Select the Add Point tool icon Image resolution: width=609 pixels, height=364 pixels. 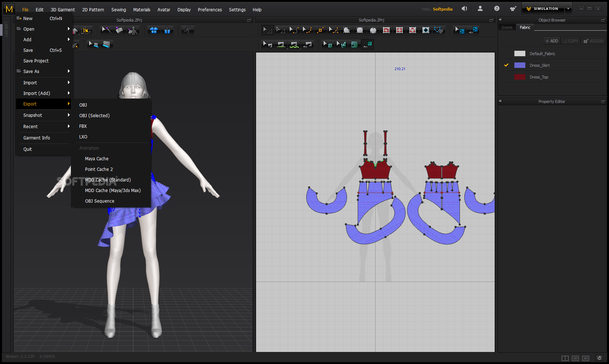[x=320, y=30]
